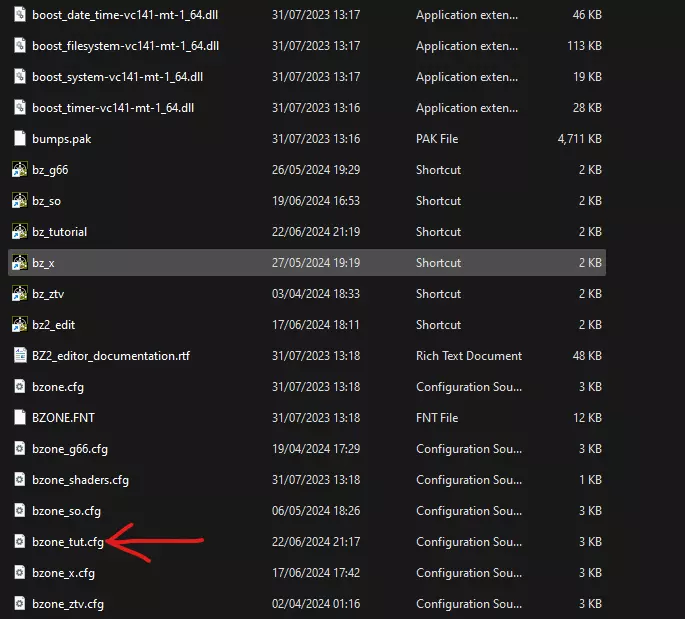Click the bzone_g66.cfg config icon
685x619 pixels.
tap(20, 449)
